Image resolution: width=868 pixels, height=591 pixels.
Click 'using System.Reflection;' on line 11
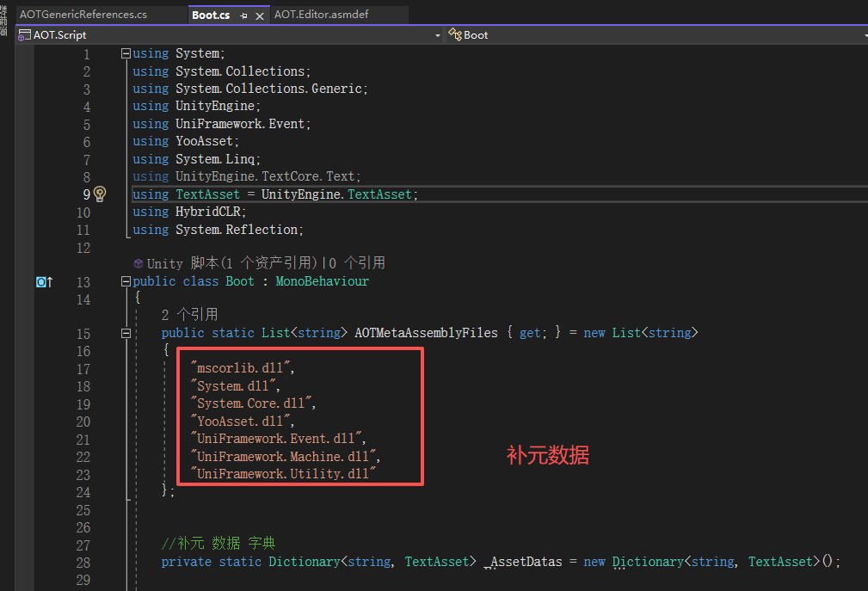point(219,229)
